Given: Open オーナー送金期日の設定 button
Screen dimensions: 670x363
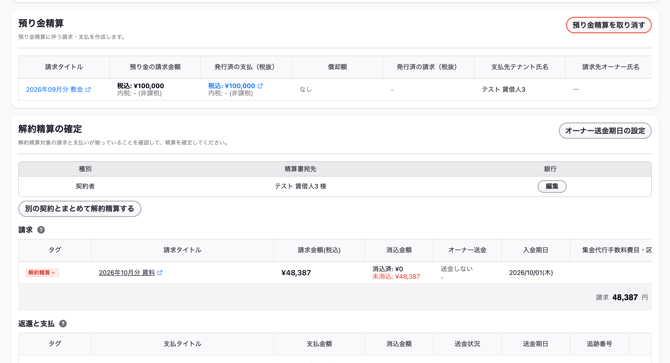Looking at the screenshot, I should click(605, 131).
